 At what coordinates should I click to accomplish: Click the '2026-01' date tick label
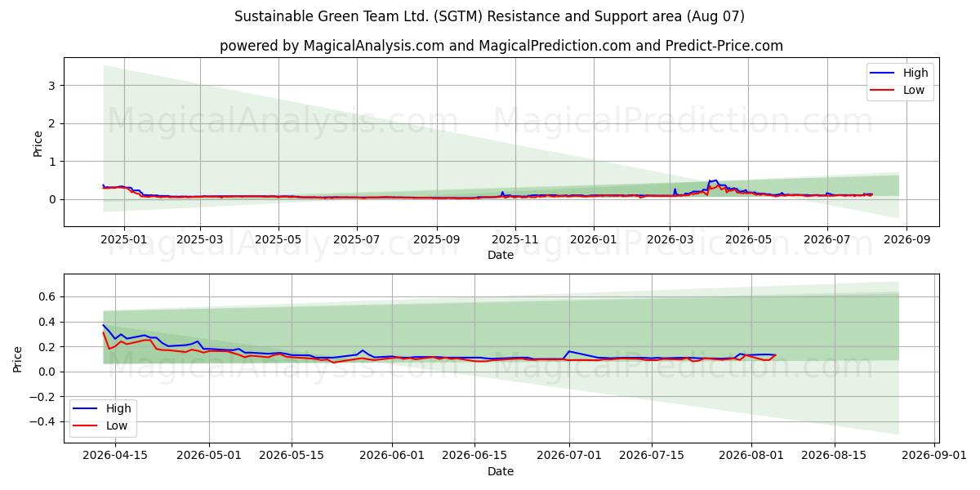593,239
